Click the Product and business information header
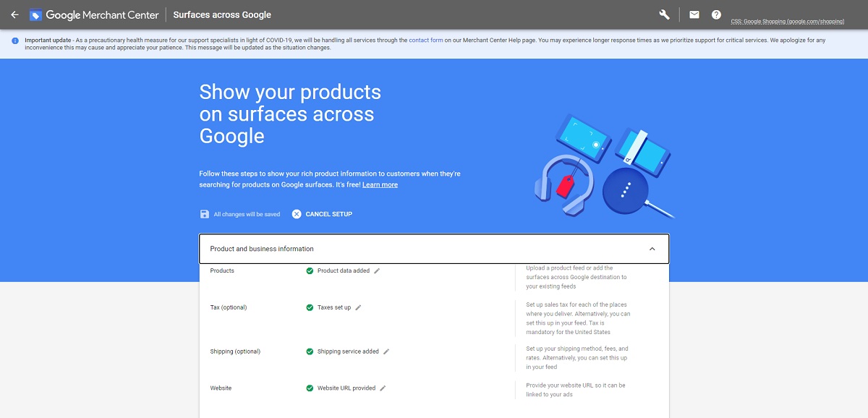 (434, 249)
